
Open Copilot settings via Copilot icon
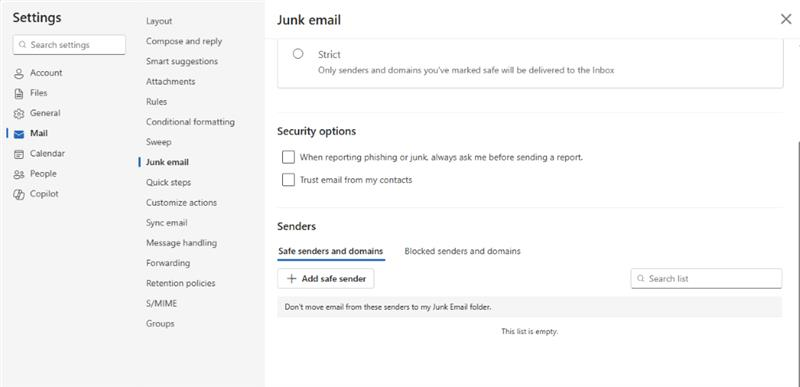point(19,194)
